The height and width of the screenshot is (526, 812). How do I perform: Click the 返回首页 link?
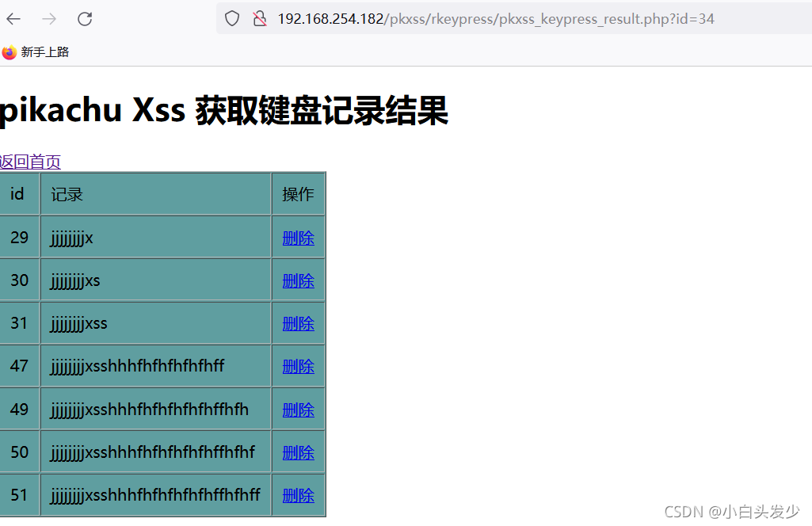pos(30,162)
